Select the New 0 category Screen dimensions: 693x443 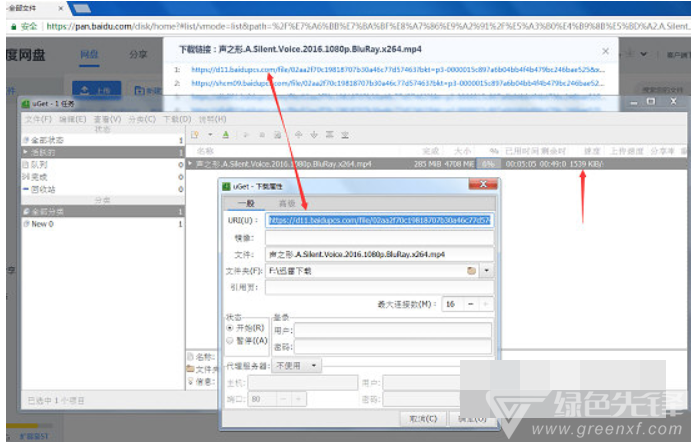click(x=103, y=224)
